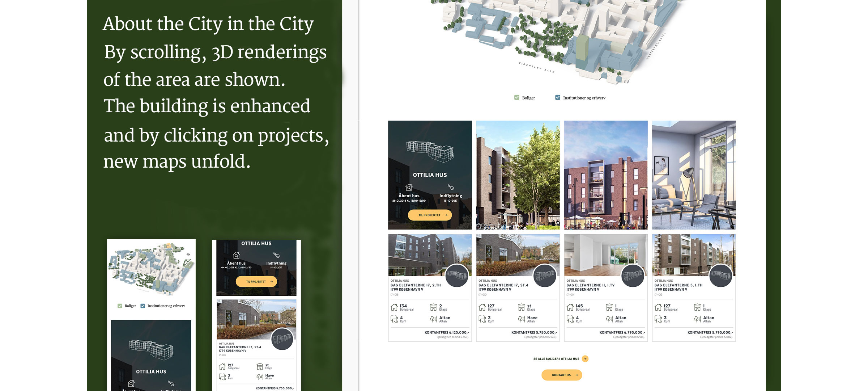Screen dimensions: 868x391
Task: Click the round building badge on the mobile listing card
Action: tap(282, 339)
